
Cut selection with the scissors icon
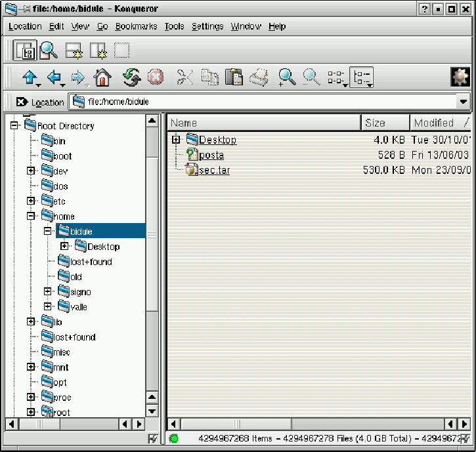pos(185,77)
